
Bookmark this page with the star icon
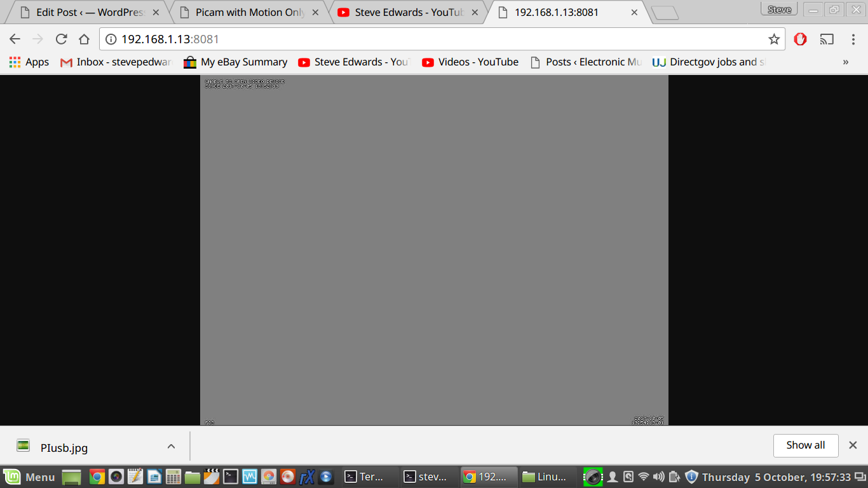click(x=773, y=39)
